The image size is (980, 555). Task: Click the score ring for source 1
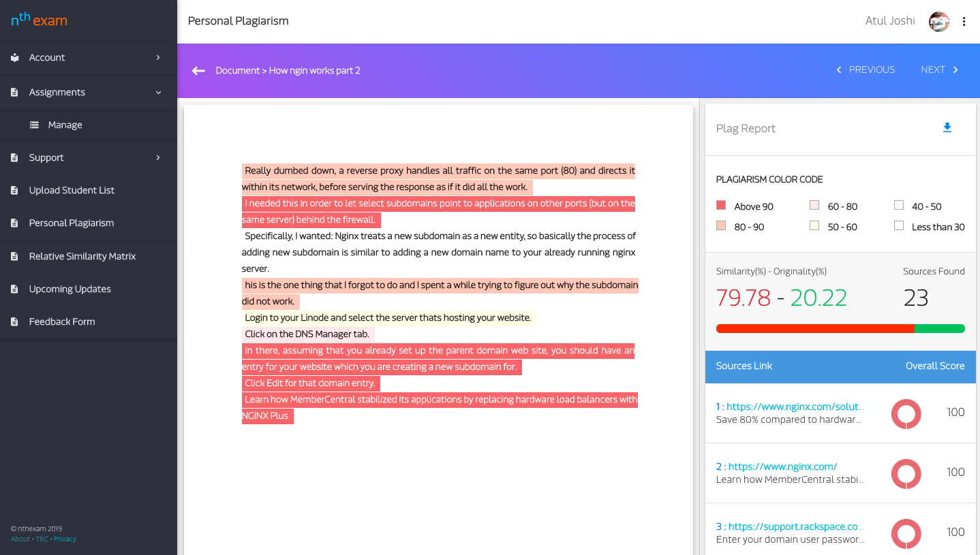[x=906, y=414]
